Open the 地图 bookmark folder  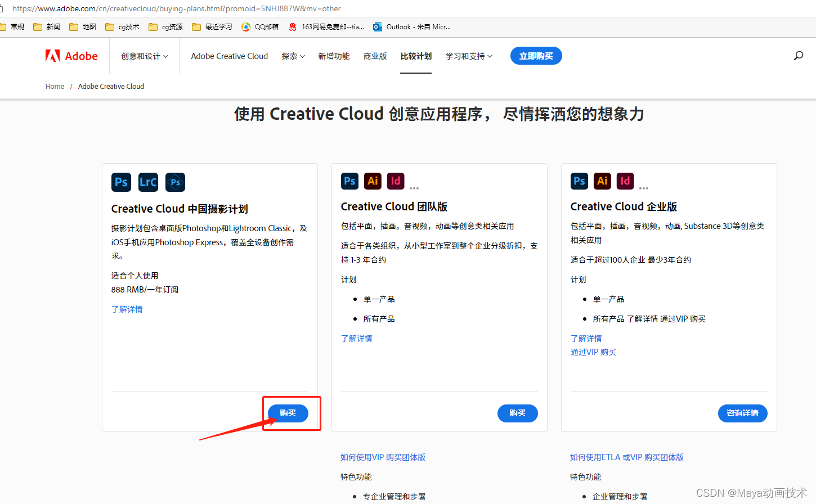click(83, 27)
